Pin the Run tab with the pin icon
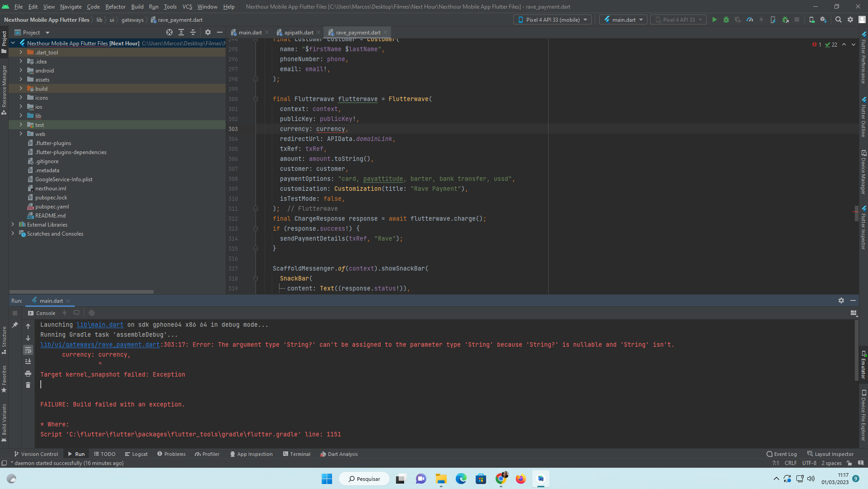The height and width of the screenshot is (489, 868). point(15,325)
